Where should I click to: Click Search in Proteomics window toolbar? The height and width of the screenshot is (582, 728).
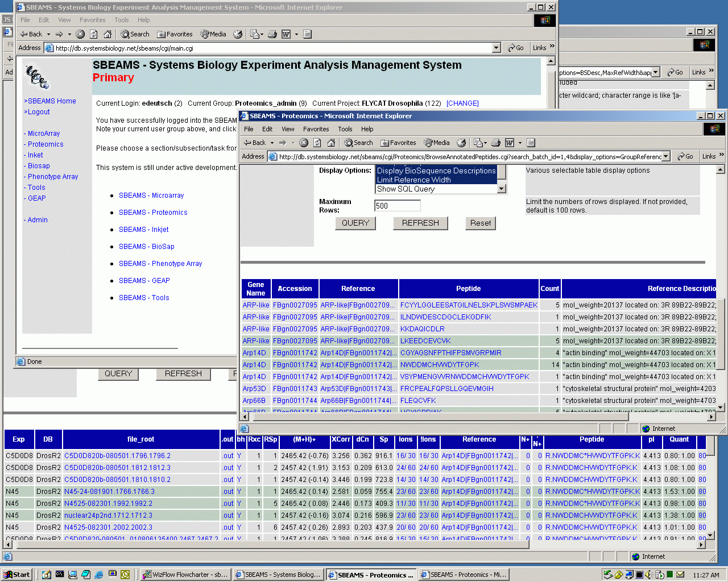pyautogui.click(x=358, y=143)
